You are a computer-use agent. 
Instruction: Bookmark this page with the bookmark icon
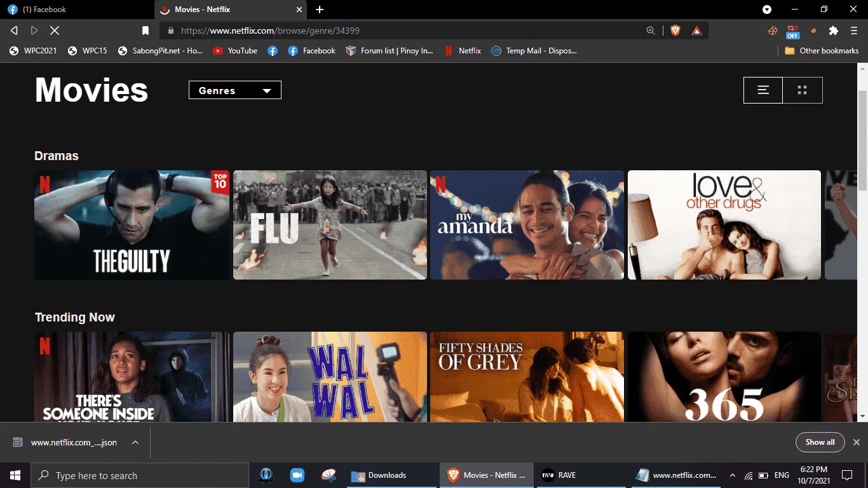(x=146, y=30)
